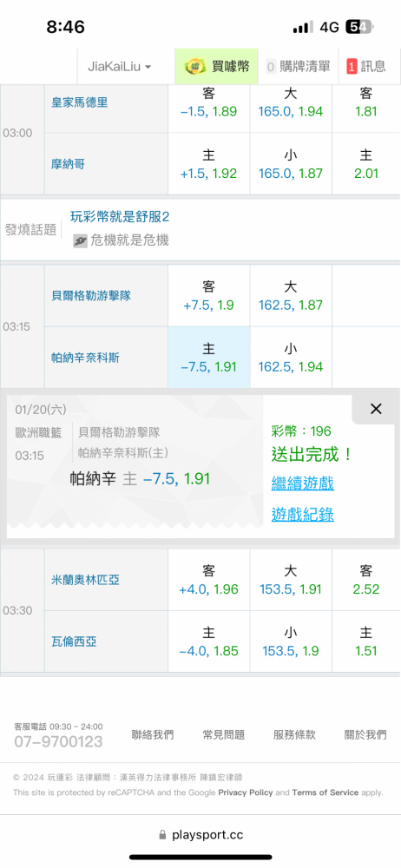Pick 大 162.5, 1.87 over option
Image resolution: width=401 pixels, height=868 pixels.
(291, 296)
